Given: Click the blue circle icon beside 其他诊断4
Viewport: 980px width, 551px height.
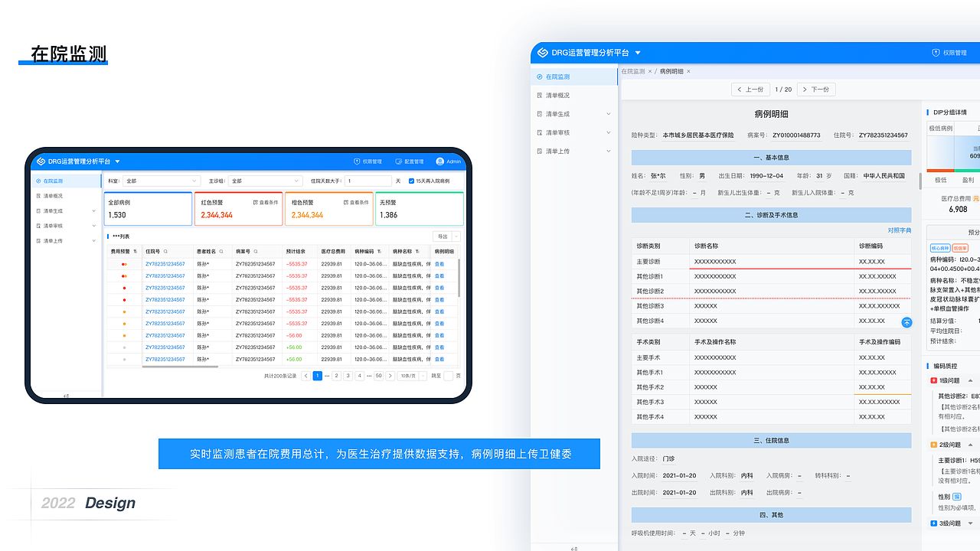Looking at the screenshot, I should (906, 322).
